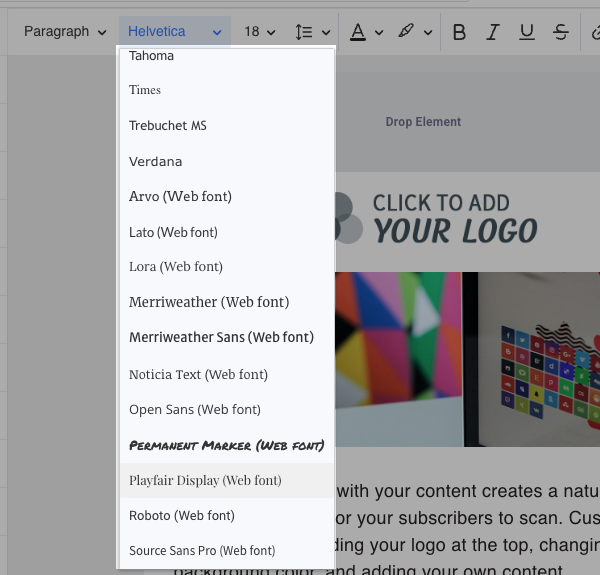Click the text color icon

[358, 32]
